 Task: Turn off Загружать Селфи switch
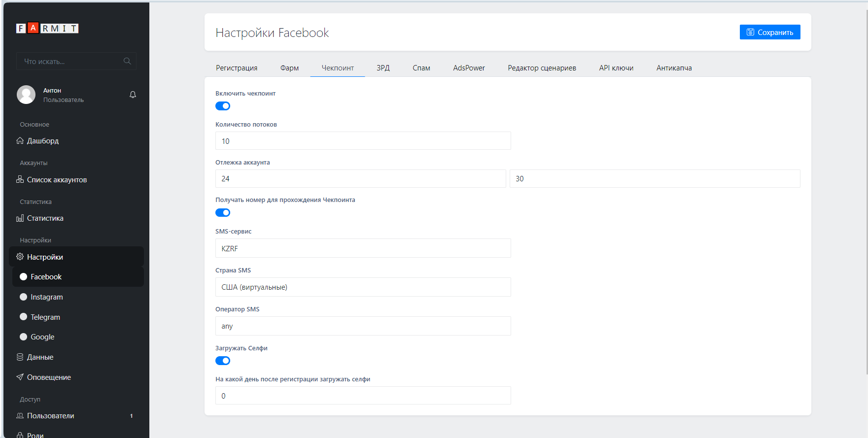pos(223,361)
